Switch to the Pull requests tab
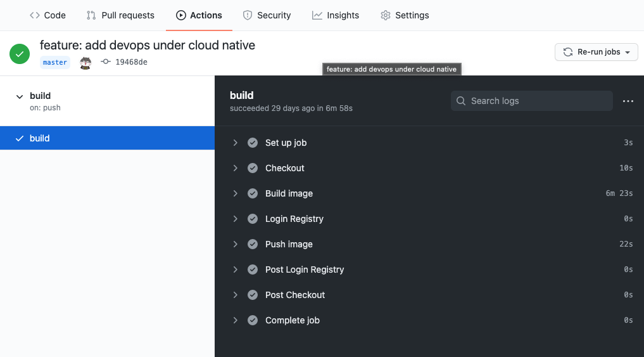644x357 pixels. pyautogui.click(x=120, y=15)
